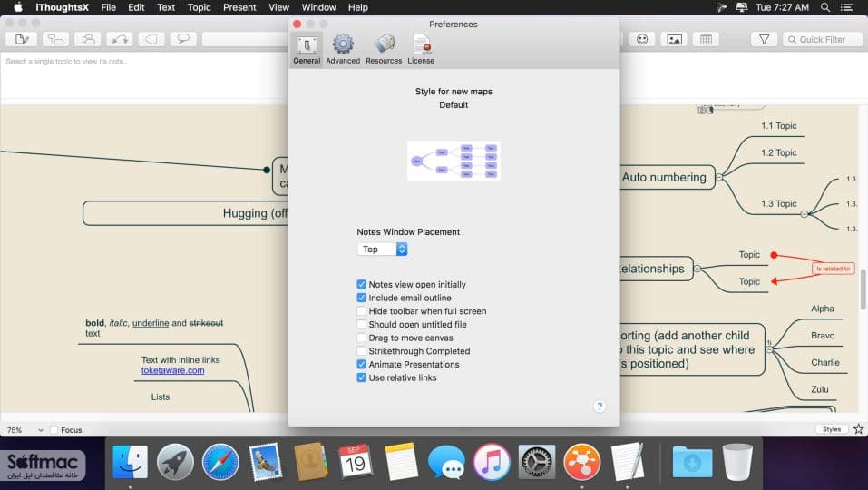
Task: Open the Edit menu
Action: click(136, 7)
